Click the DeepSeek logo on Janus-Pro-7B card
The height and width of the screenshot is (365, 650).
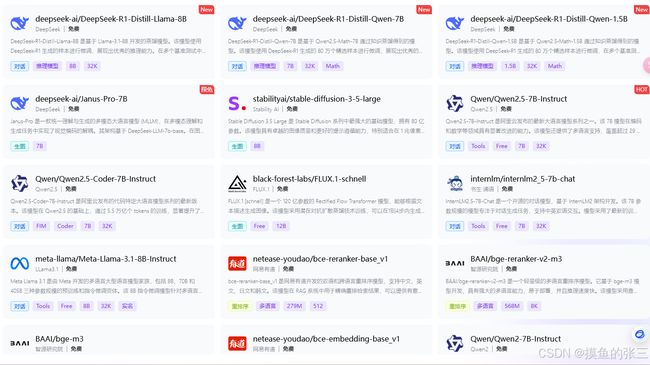19,103
